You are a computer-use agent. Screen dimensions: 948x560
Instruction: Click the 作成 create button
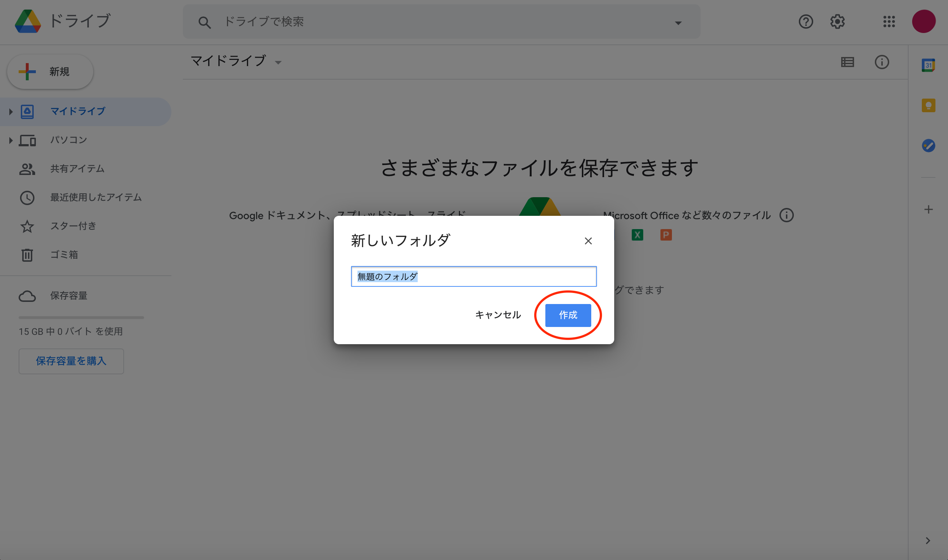pyautogui.click(x=568, y=315)
